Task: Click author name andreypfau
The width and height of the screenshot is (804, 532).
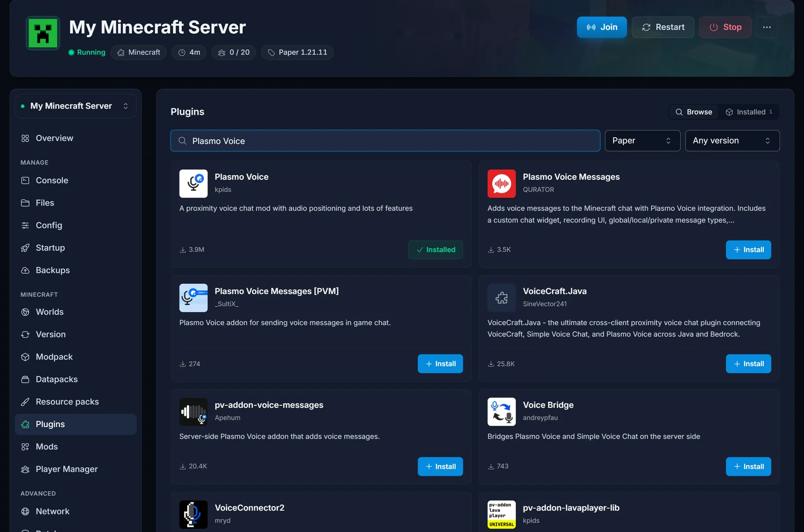Action: [x=540, y=418]
